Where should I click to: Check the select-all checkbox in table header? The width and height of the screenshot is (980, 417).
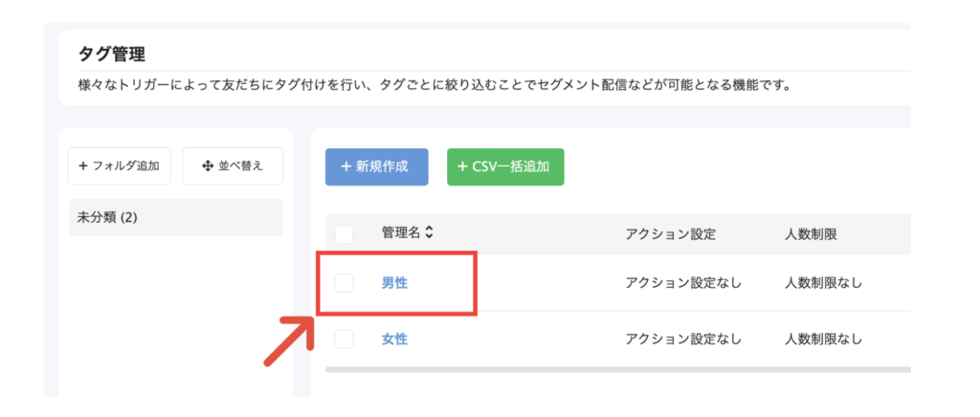(x=344, y=234)
